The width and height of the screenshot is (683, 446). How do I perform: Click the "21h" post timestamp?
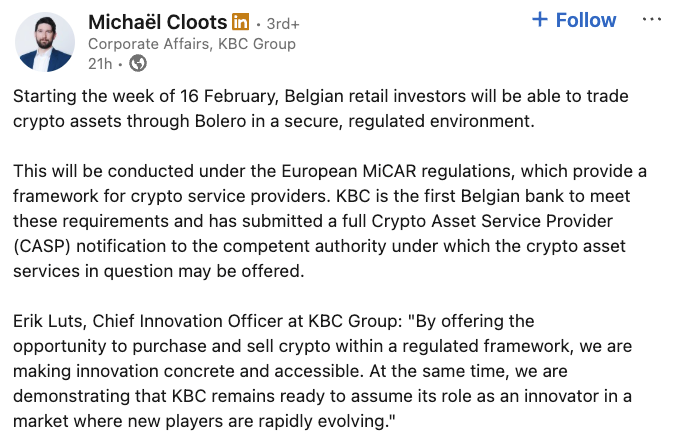pyautogui.click(x=100, y=64)
